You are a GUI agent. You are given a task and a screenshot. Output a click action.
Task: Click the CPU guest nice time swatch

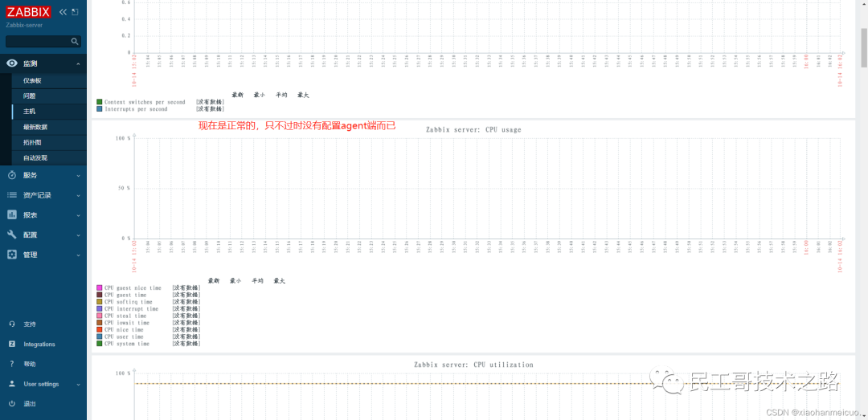[x=100, y=287]
